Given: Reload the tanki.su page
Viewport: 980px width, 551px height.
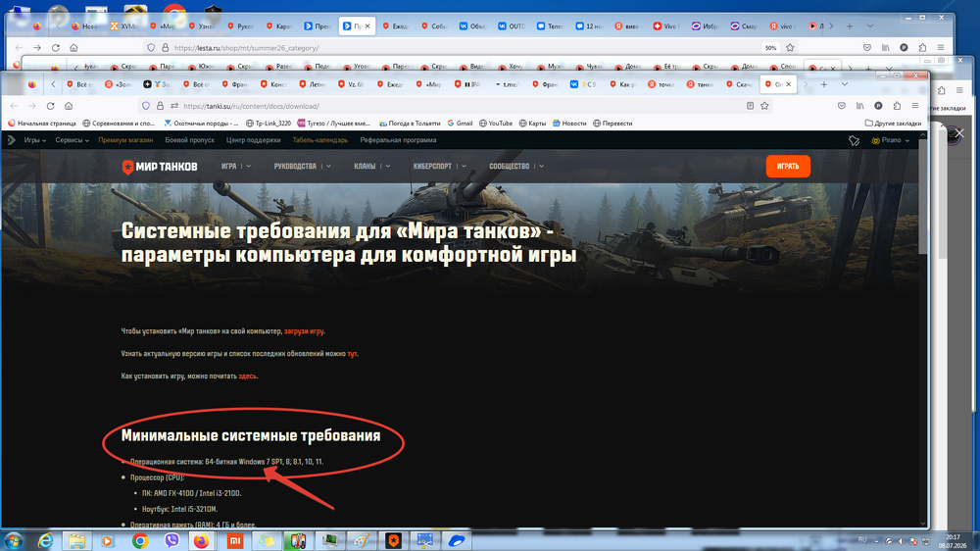Looking at the screenshot, I should [x=51, y=106].
